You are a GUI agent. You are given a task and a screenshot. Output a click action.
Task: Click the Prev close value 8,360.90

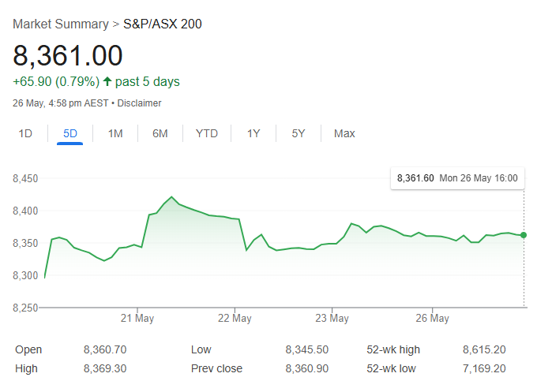pos(307,368)
